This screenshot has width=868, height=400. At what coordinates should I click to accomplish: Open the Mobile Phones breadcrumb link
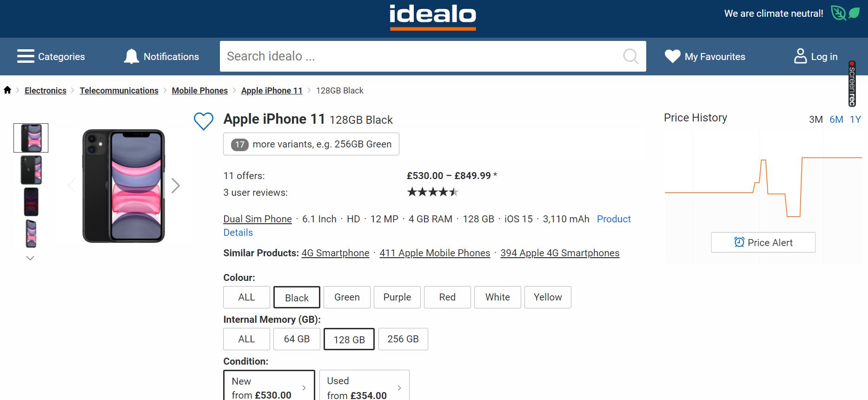point(199,91)
